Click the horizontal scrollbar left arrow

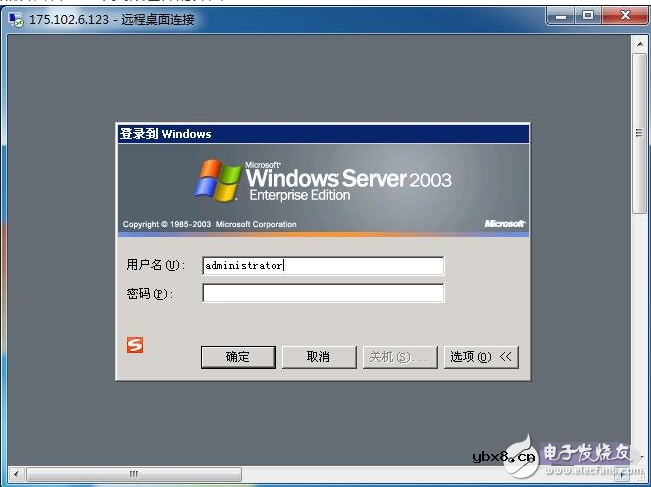pos(16,474)
